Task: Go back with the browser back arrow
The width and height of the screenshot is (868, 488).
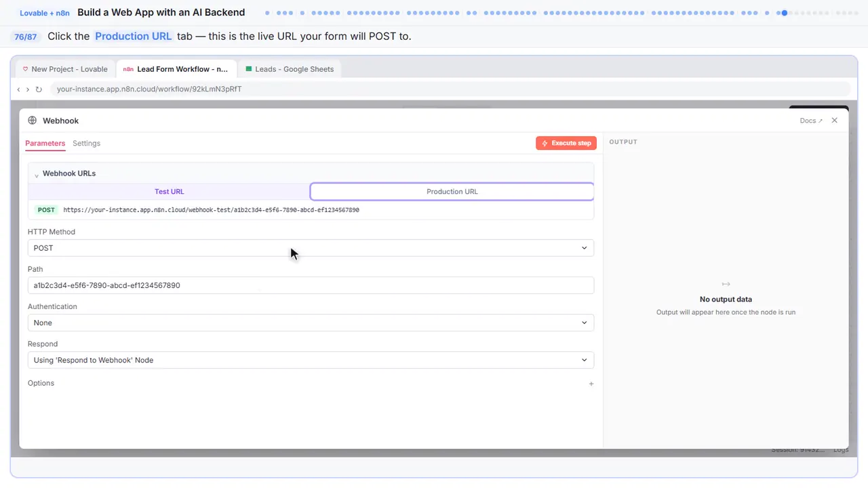Action: pos(18,89)
